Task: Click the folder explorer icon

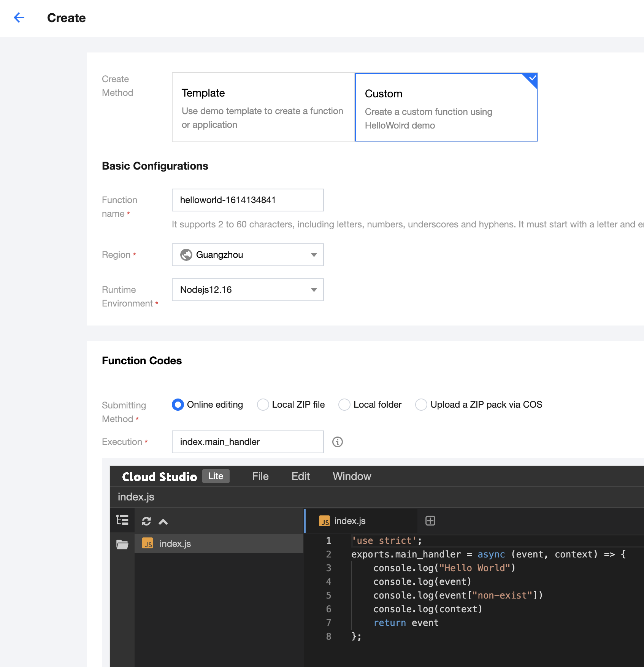Action: pyautogui.click(x=122, y=544)
